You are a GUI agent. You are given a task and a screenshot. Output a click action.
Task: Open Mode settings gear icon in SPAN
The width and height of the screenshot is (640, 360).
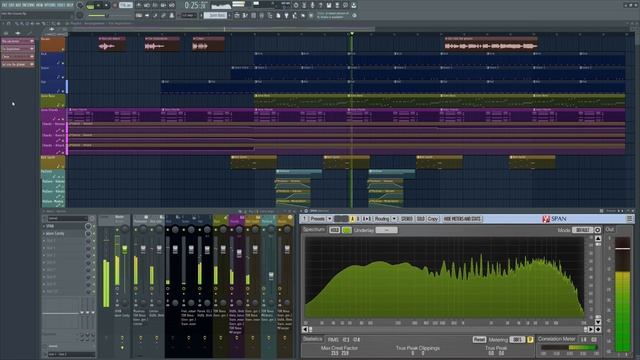[x=598, y=230]
